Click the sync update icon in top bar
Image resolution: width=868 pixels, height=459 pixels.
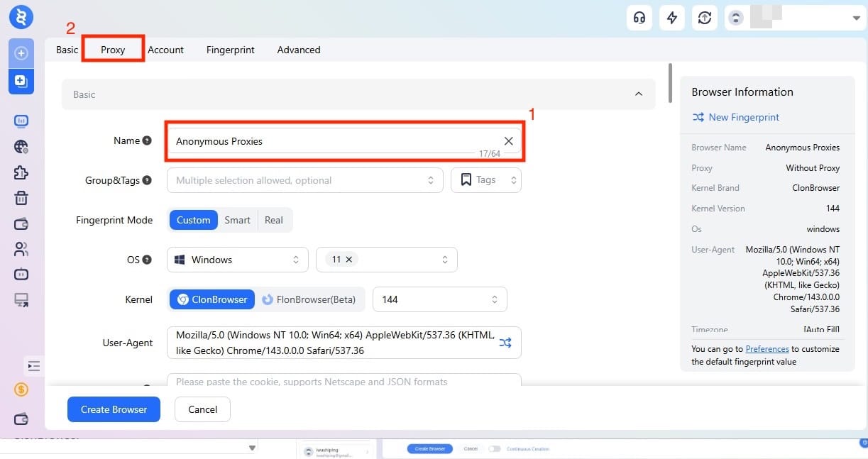704,18
